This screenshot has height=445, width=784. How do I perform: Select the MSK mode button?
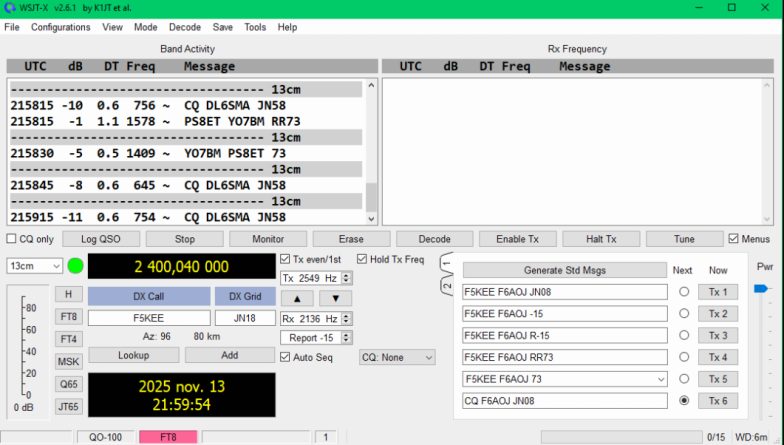[68, 361]
